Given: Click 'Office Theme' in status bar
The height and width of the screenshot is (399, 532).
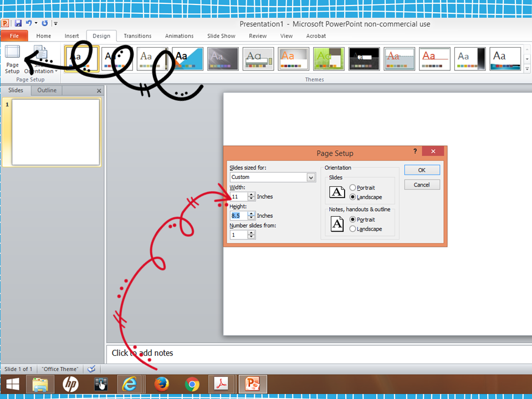Looking at the screenshot, I should (60, 369).
